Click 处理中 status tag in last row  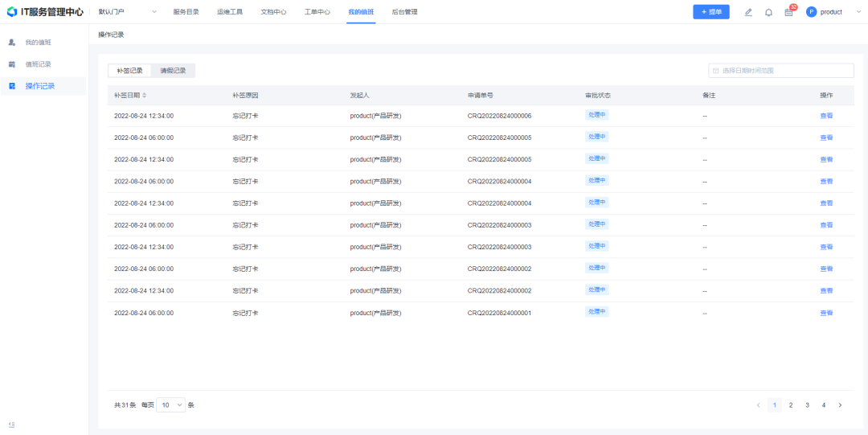click(596, 312)
